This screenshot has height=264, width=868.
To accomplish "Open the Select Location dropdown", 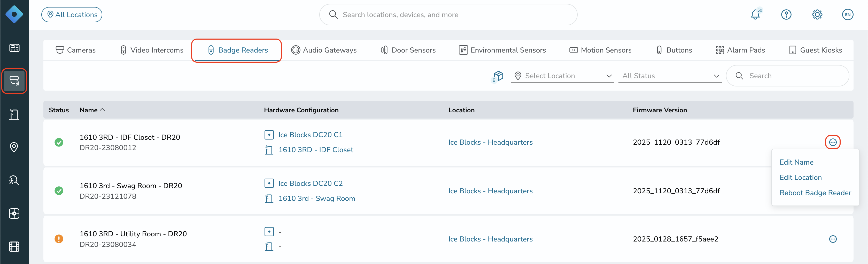I will [562, 76].
